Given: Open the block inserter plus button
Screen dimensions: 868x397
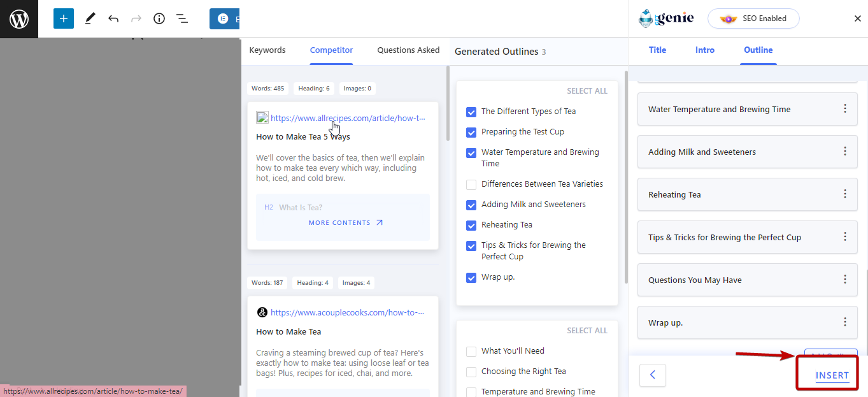Looking at the screenshot, I should click(x=64, y=18).
